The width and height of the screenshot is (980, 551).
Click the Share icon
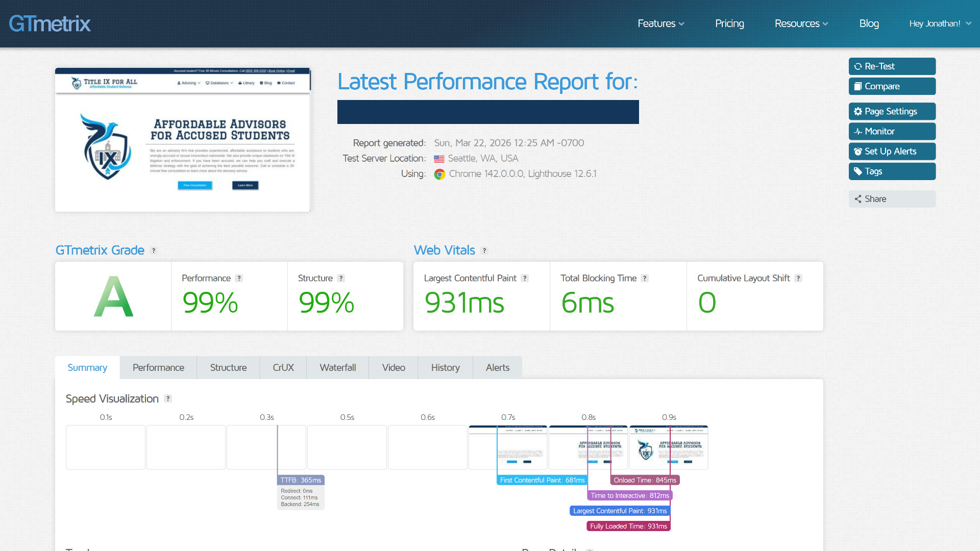click(858, 199)
